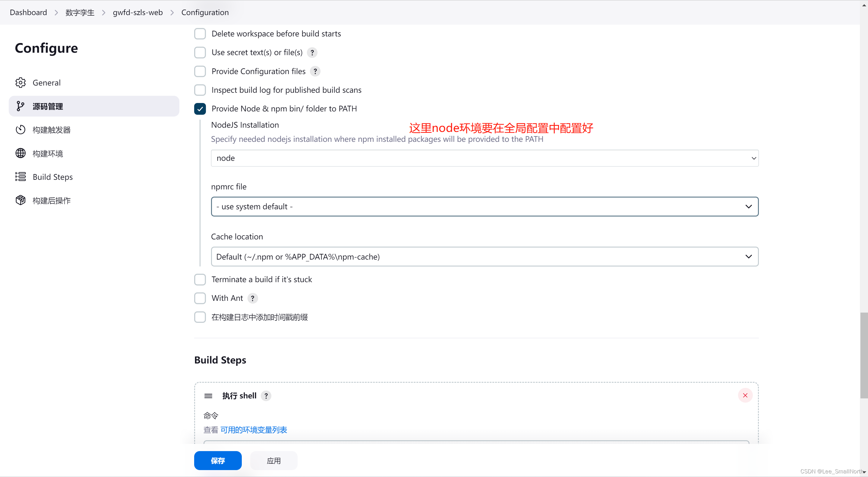Image resolution: width=868 pixels, height=477 pixels.
Task: Open gwfd-szls-web from breadcrumb
Action: (x=137, y=12)
